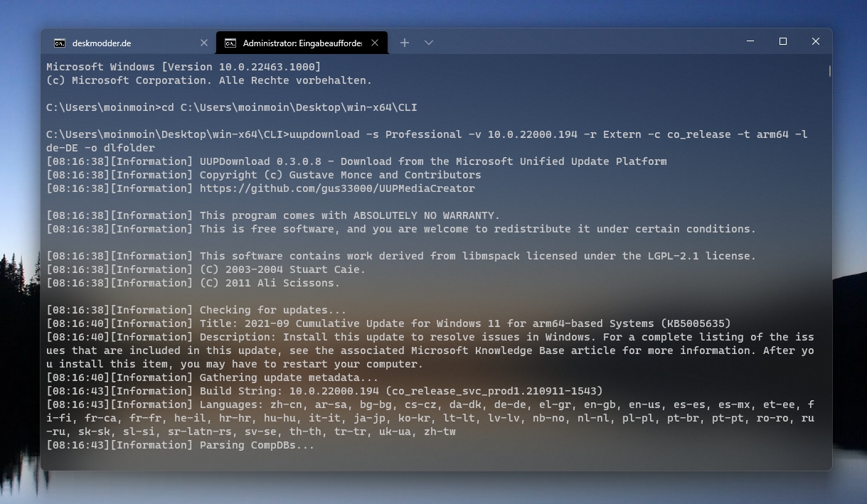
Task: Click the 'Microsoft Windows [Version 10.0.22463.1000]' line
Action: [x=183, y=67]
